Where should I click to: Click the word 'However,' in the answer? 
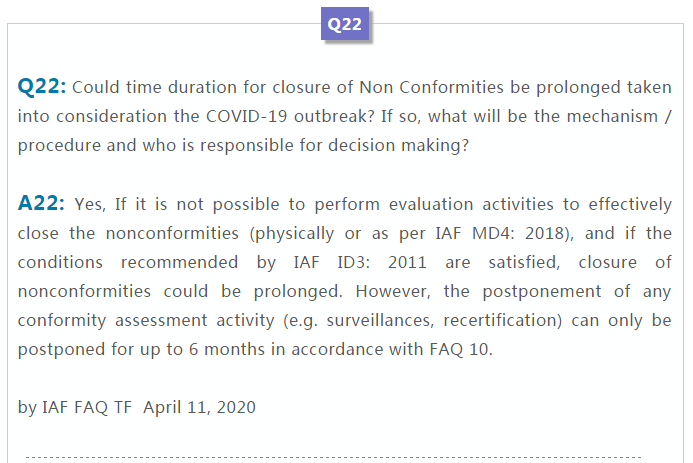click(393, 291)
